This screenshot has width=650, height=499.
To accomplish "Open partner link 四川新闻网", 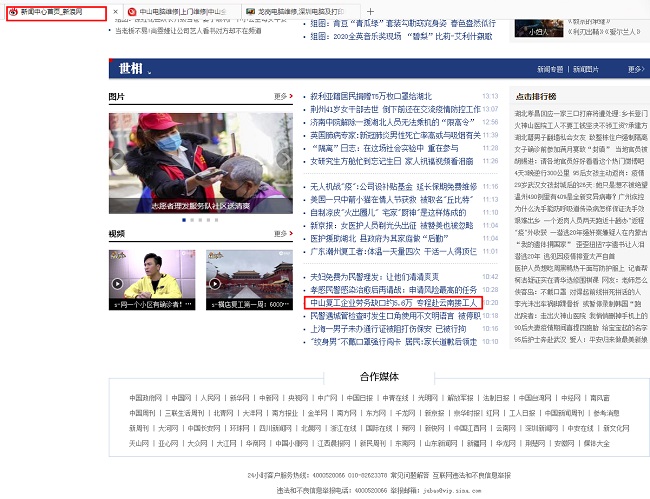I will point(275,428).
